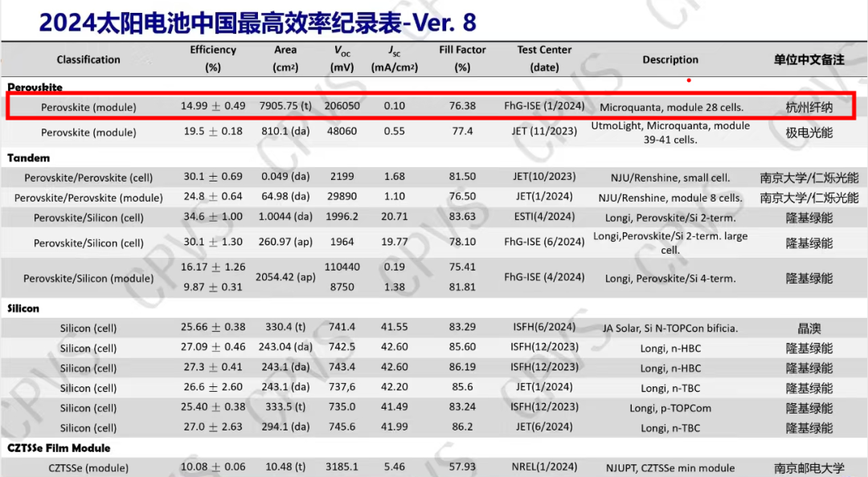Click the "Fill Factor (%)" column header

pos(462,58)
